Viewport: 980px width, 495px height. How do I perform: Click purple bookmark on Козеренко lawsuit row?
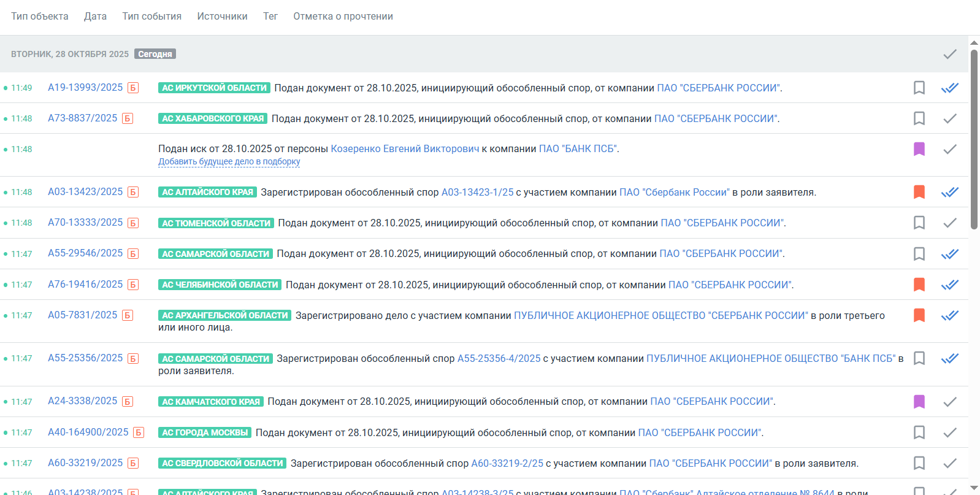click(x=919, y=149)
